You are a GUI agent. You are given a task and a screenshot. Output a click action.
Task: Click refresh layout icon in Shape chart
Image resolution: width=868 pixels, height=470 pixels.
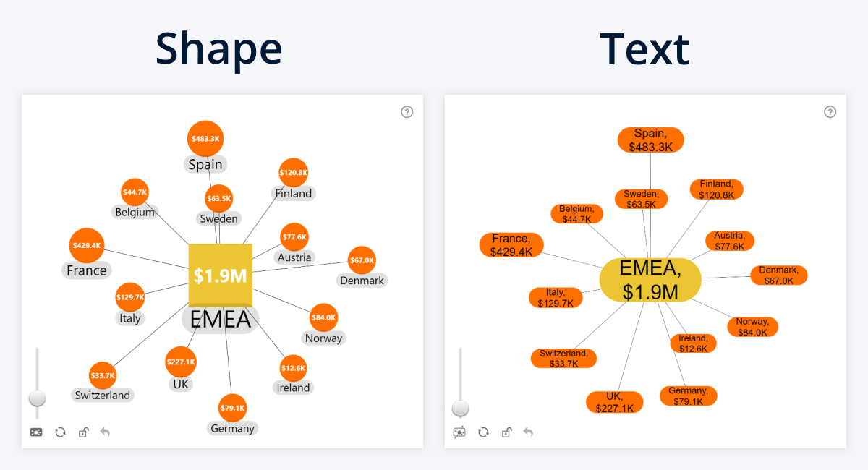tap(60, 432)
